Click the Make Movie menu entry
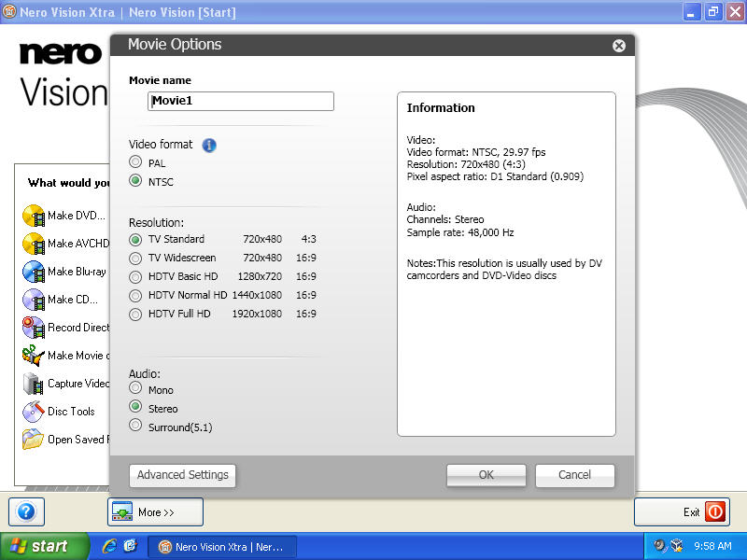The height and width of the screenshot is (560, 747). click(78, 356)
